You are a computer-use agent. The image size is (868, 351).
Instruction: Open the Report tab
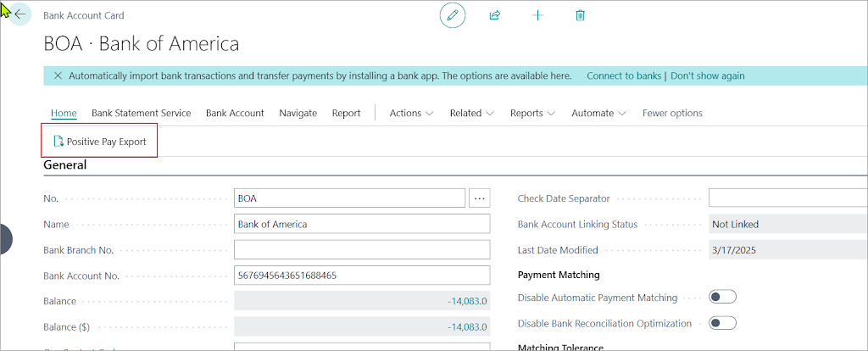[346, 113]
